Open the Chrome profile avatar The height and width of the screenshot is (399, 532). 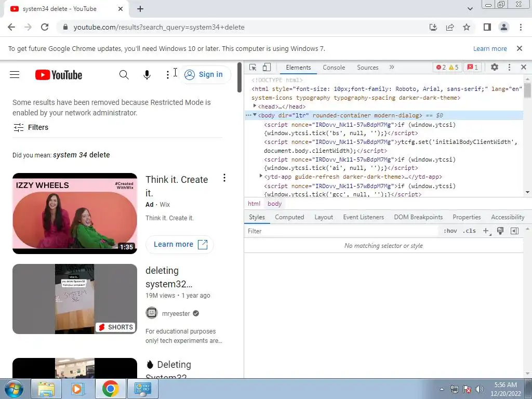click(x=504, y=27)
